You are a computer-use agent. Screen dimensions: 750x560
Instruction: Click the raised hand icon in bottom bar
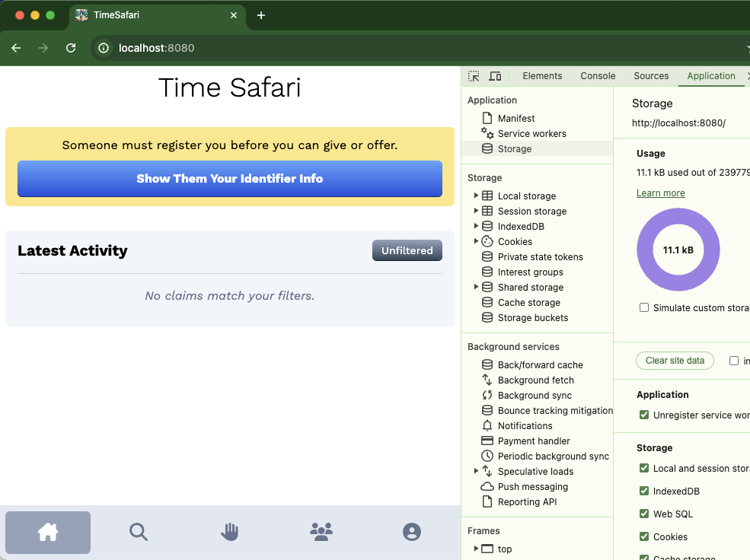[x=230, y=532]
